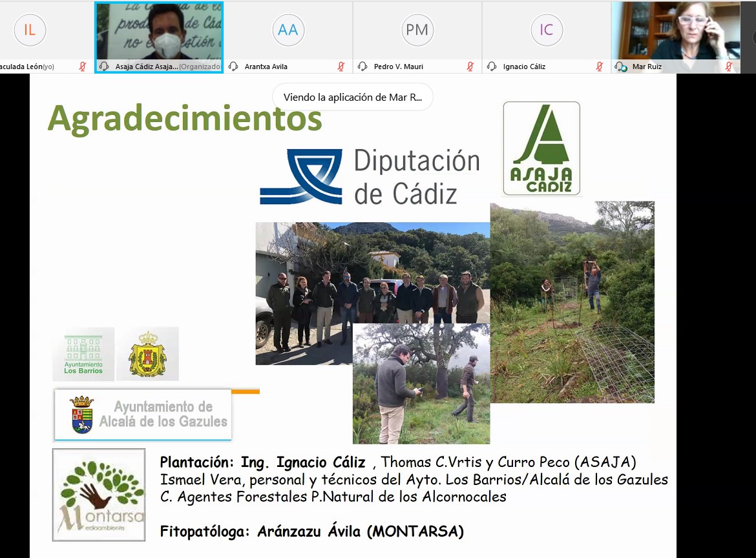
Task: Click photo of planting with wire mesh
Action: coord(572,302)
